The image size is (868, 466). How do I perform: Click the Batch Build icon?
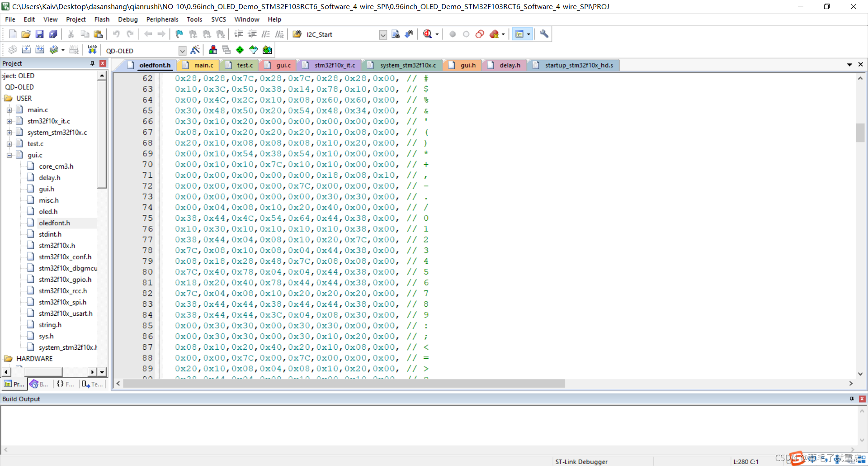coord(54,50)
